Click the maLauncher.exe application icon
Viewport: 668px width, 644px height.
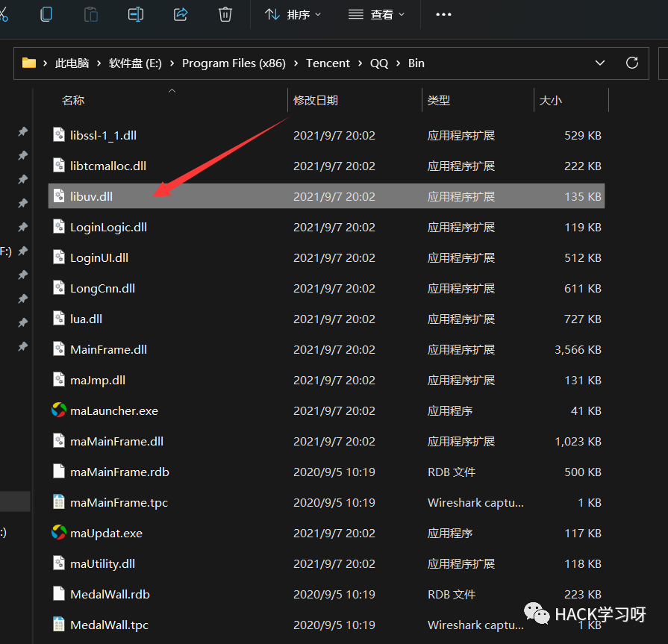tap(59, 410)
